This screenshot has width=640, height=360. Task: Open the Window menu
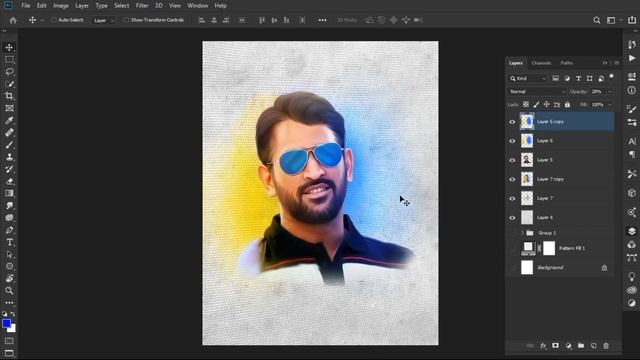pyautogui.click(x=198, y=6)
